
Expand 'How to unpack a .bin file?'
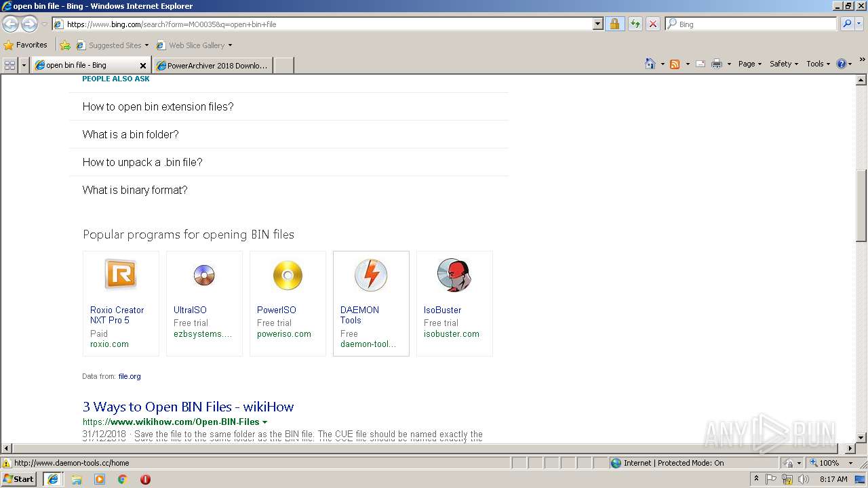click(x=289, y=162)
